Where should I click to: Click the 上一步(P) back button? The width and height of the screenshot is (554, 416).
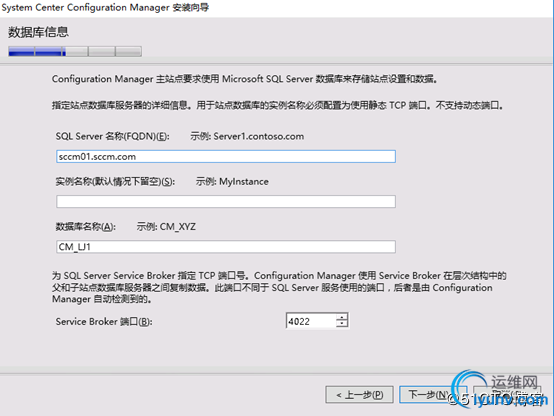click(359, 394)
